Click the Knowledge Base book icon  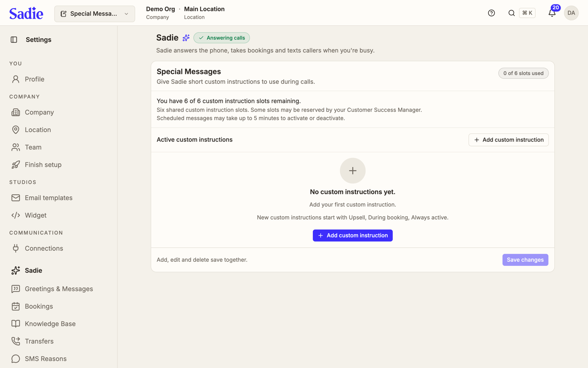16,324
